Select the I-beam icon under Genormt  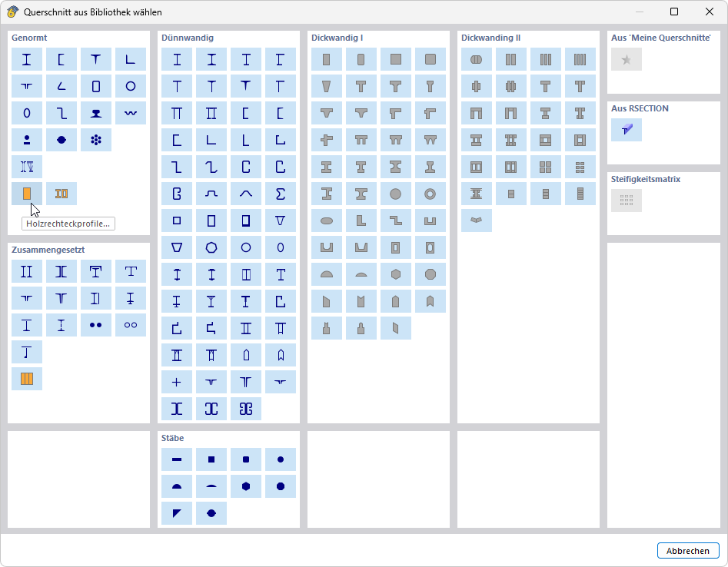(27, 59)
